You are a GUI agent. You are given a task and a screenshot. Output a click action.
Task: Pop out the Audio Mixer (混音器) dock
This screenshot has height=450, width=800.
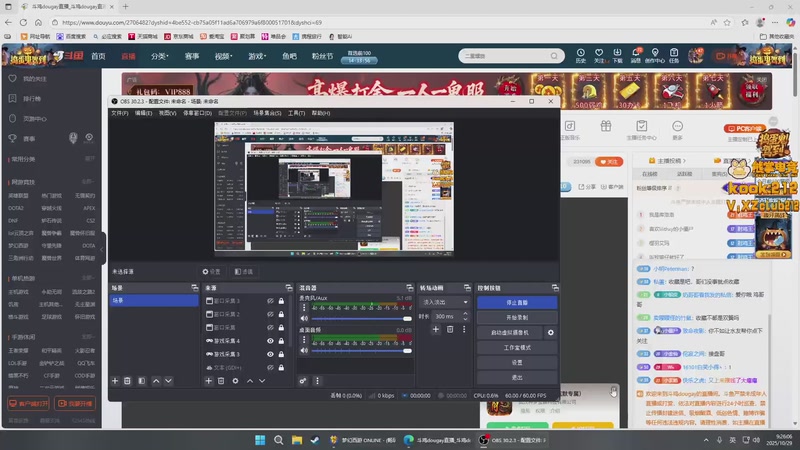click(x=409, y=288)
